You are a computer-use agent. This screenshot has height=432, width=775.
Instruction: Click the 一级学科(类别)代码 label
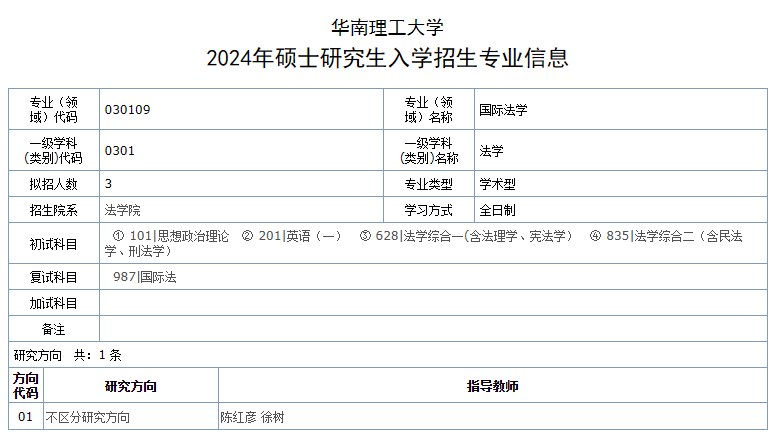[x=54, y=151]
